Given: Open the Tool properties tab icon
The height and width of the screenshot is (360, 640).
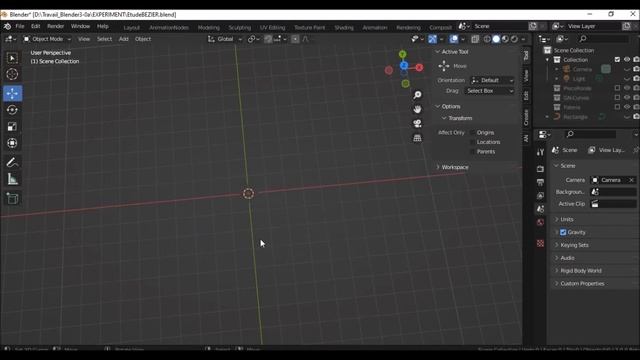Looking at the screenshot, I should click(x=540, y=153).
